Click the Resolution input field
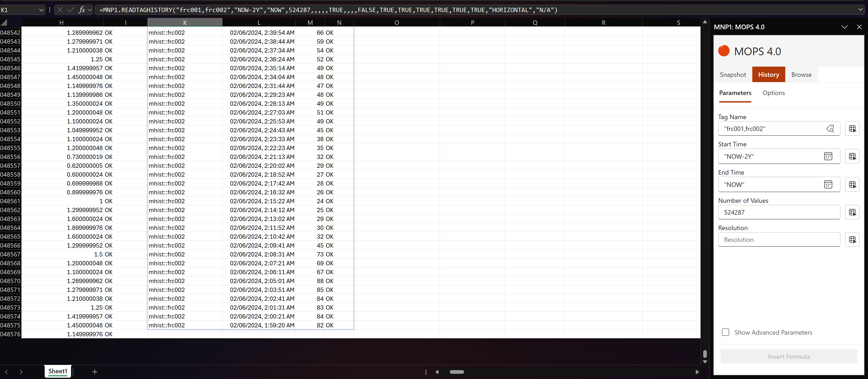Image resolution: width=868 pixels, height=379 pixels. coord(775,239)
